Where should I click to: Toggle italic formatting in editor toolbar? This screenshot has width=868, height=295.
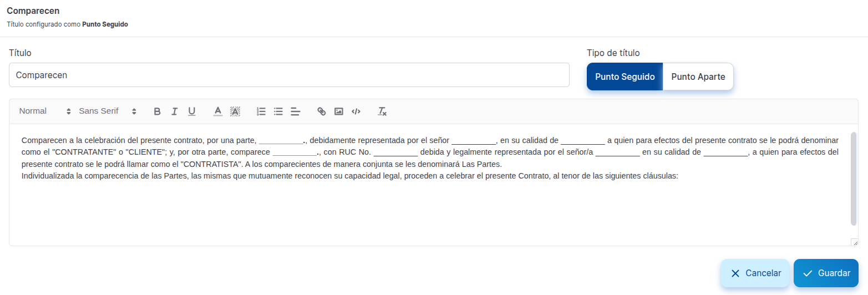point(174,111)
